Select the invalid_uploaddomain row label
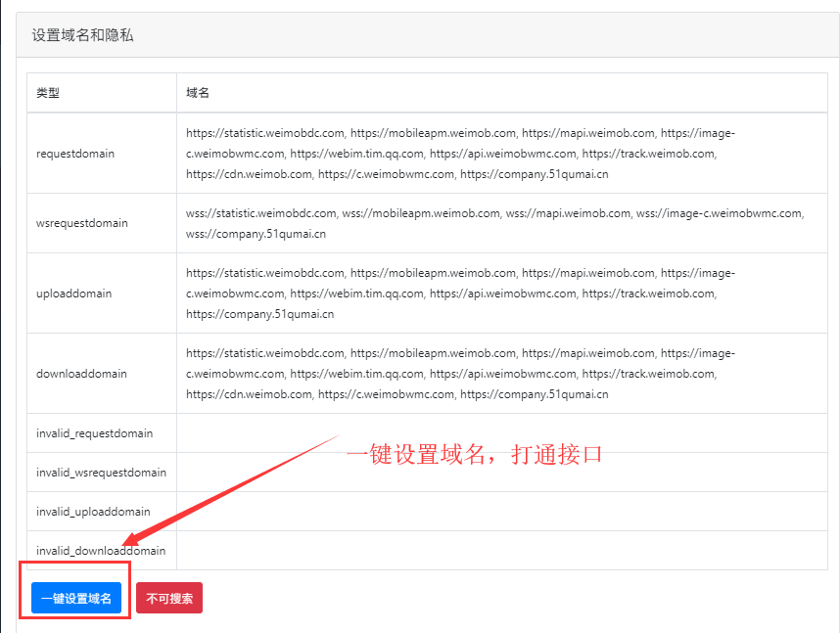Image resolution: width=840 pixels, height=633 pixels. point(93,512)
